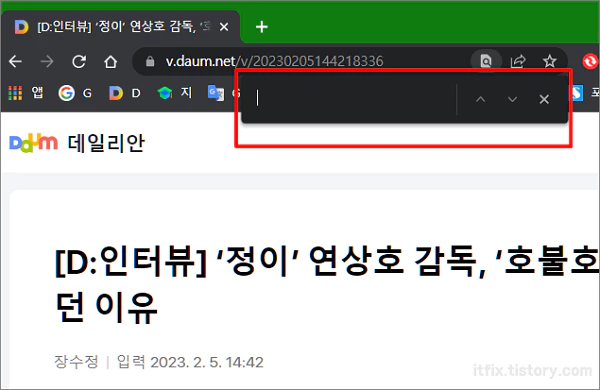600x390 pixels.
Task: View site security lock info
Action: 150,61
